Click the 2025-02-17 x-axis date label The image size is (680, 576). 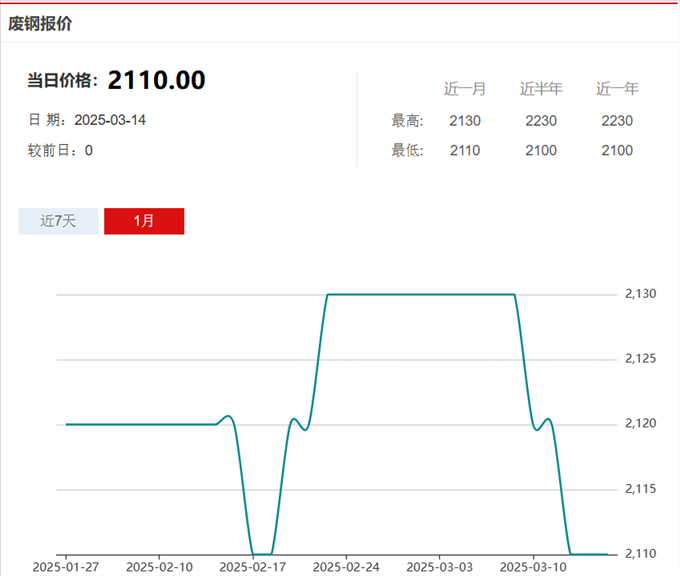click(x=253, y=567)
